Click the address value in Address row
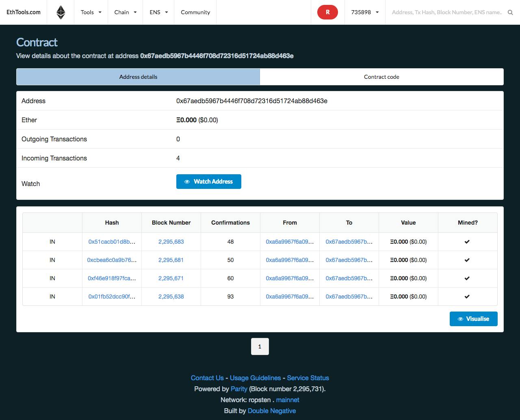This screenshot has height=420, width=520. coord(252,101)
